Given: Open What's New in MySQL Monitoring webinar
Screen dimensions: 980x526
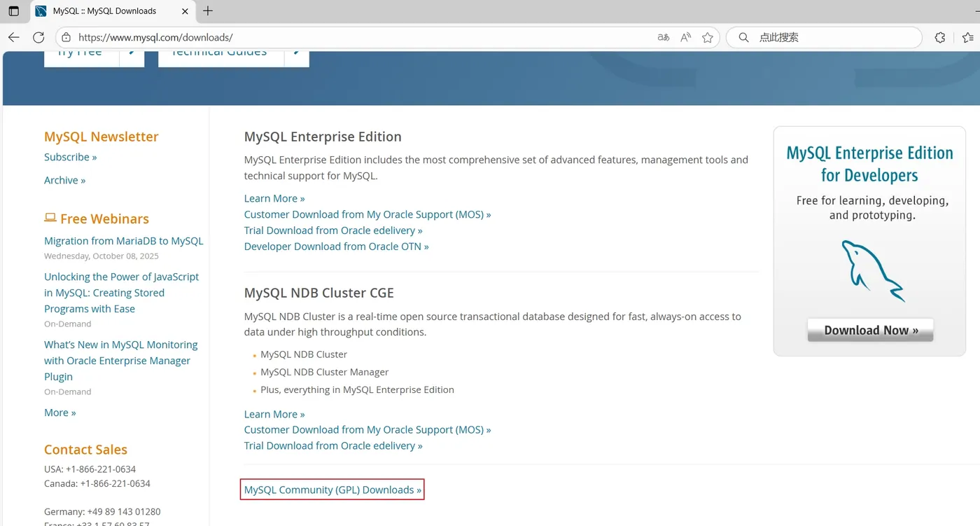Looking at the screenshot, I should 121,361.
